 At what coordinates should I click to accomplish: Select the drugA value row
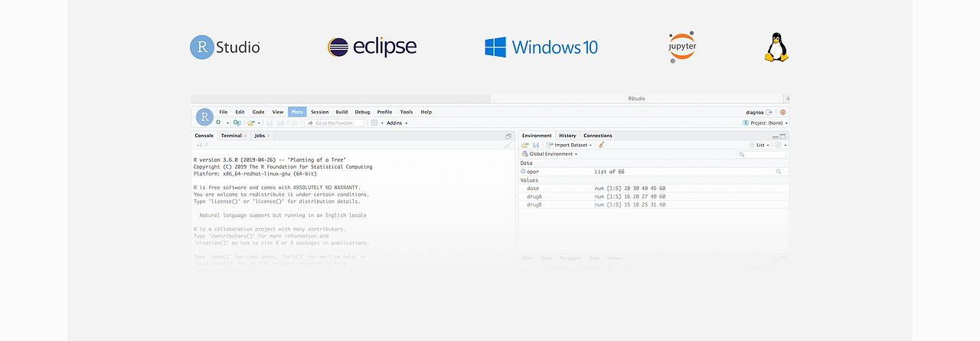[654, 196]
